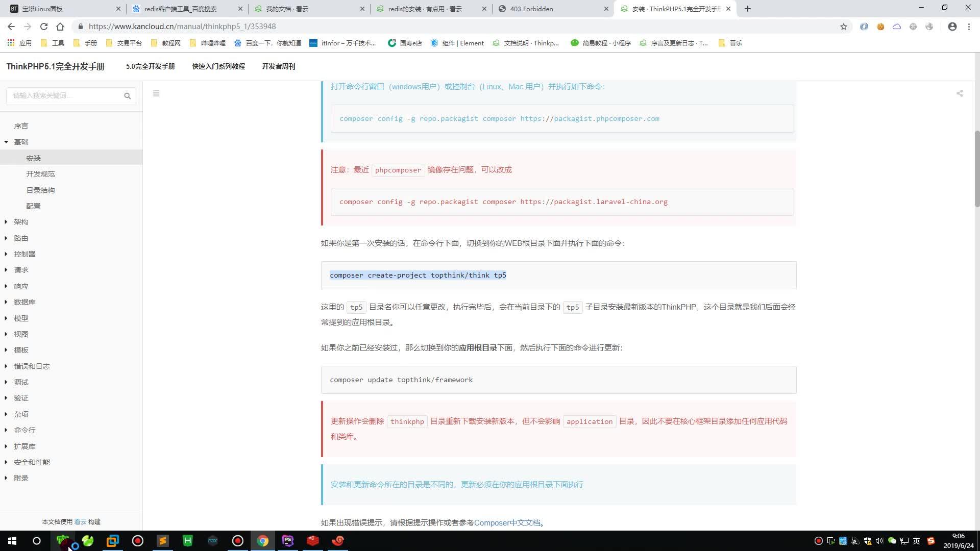Screen dimensions: 980x551
Task: Toggle input method via the 英 tray icon
Action: click(x=916, y=541)
